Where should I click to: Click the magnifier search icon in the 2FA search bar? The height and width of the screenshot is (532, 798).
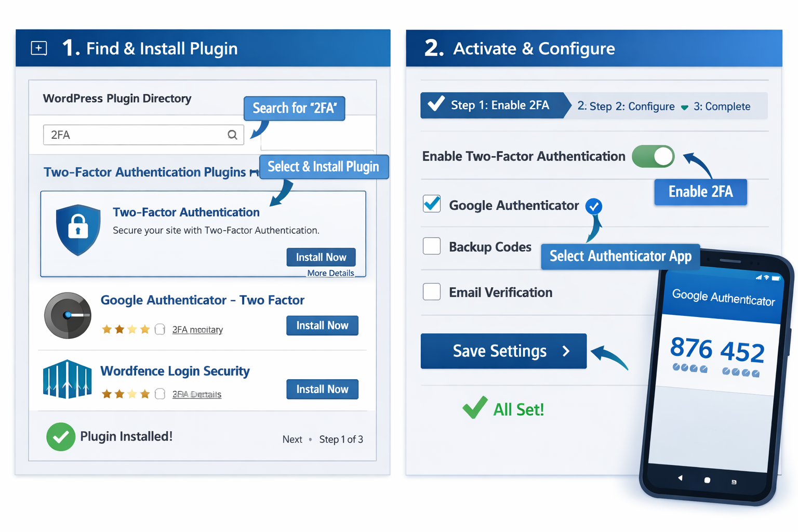[232, 135]
